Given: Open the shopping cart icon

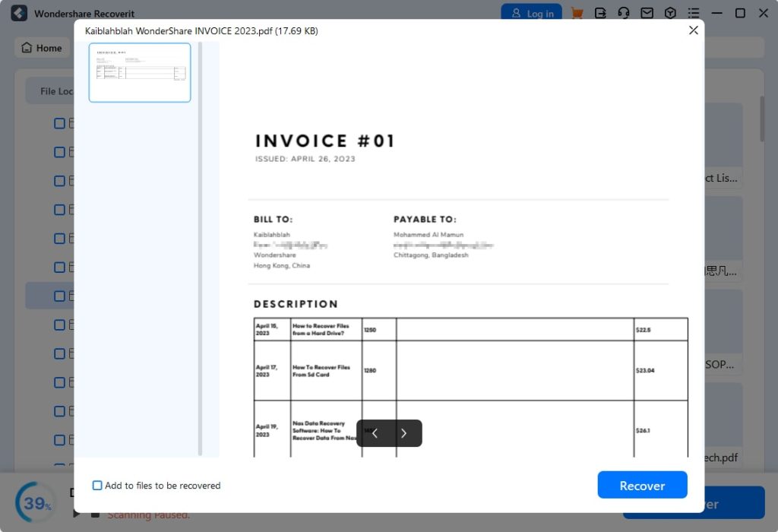Looking at the screenshot, I should [577, 13].
